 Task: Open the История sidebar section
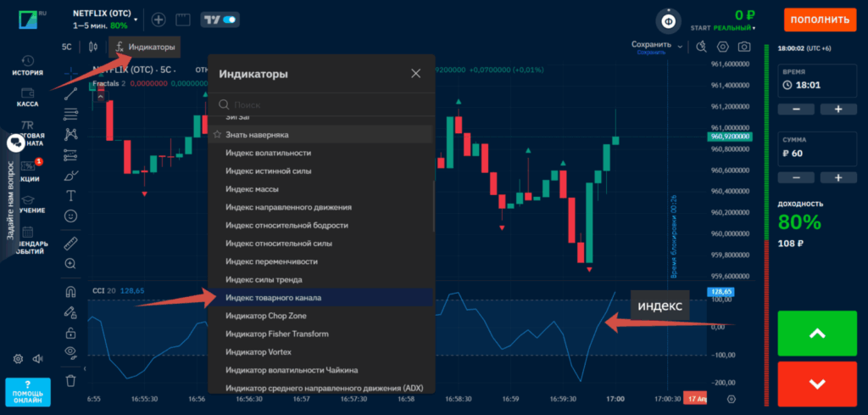27,66
